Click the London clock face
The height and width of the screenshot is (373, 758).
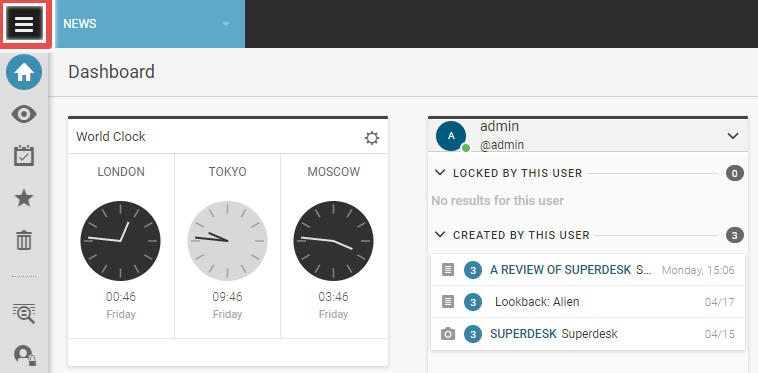coord(120,241)
